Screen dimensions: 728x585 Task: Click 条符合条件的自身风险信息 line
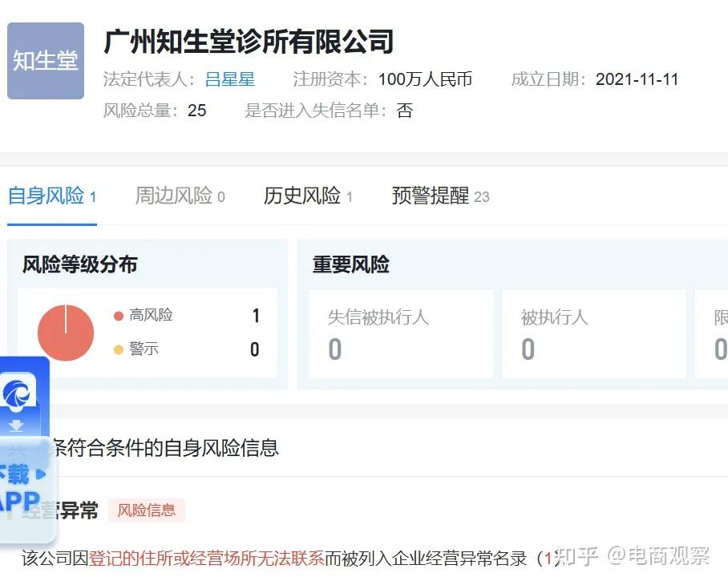166,448
